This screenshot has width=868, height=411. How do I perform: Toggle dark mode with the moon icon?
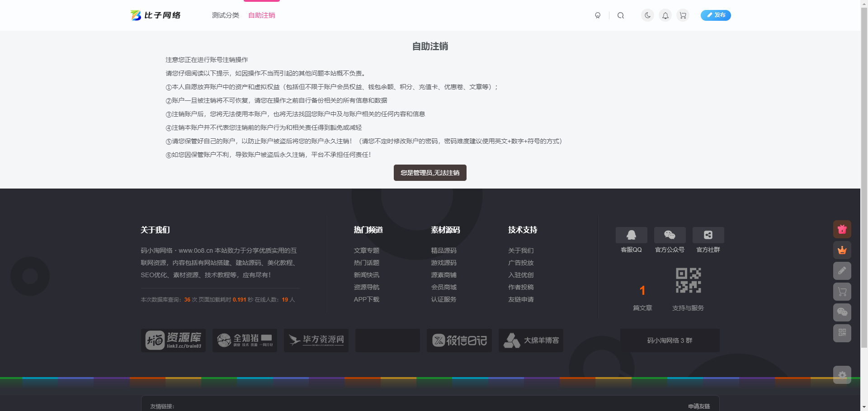tap(647, 15)
